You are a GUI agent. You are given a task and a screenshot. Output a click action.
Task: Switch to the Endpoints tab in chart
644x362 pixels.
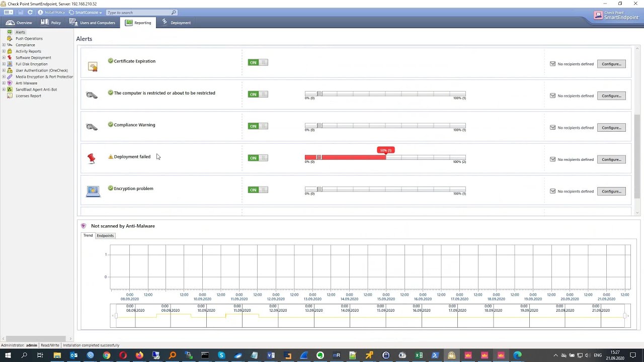point(105,236)
